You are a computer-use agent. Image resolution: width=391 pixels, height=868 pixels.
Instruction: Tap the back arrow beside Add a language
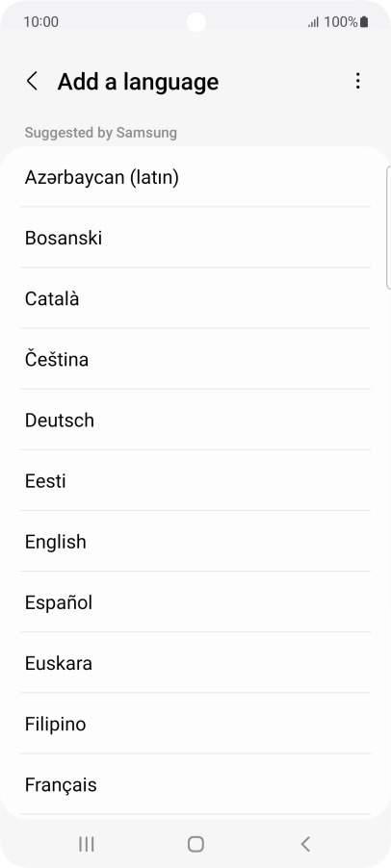[x=32, y=82]
